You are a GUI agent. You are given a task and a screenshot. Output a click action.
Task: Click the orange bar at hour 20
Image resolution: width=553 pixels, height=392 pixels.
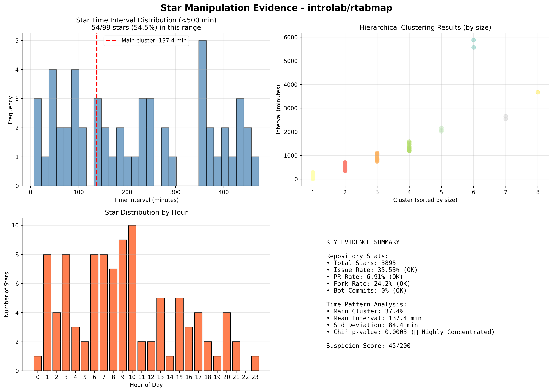point(227,342)
